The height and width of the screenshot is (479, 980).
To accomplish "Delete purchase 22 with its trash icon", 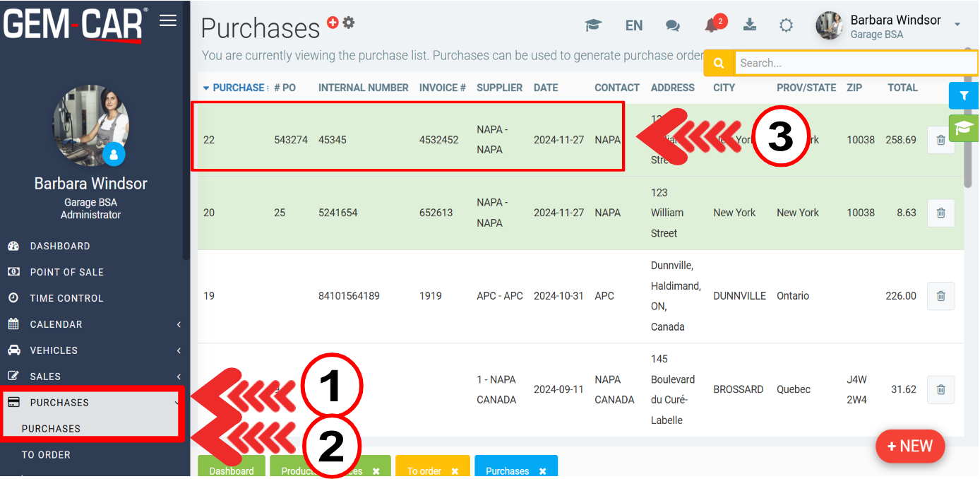I will [940, 140].
